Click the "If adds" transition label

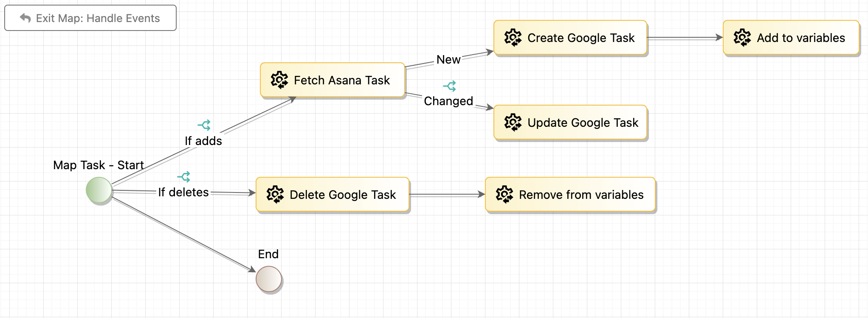(203, 141)
